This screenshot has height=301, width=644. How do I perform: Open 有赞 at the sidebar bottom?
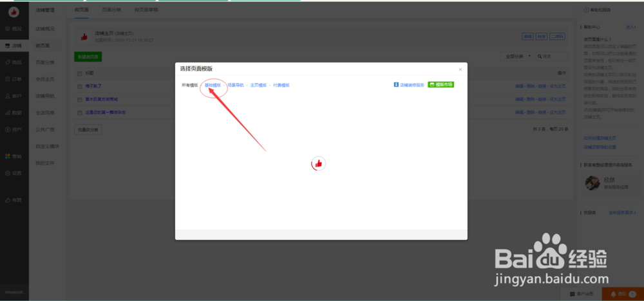14,200
